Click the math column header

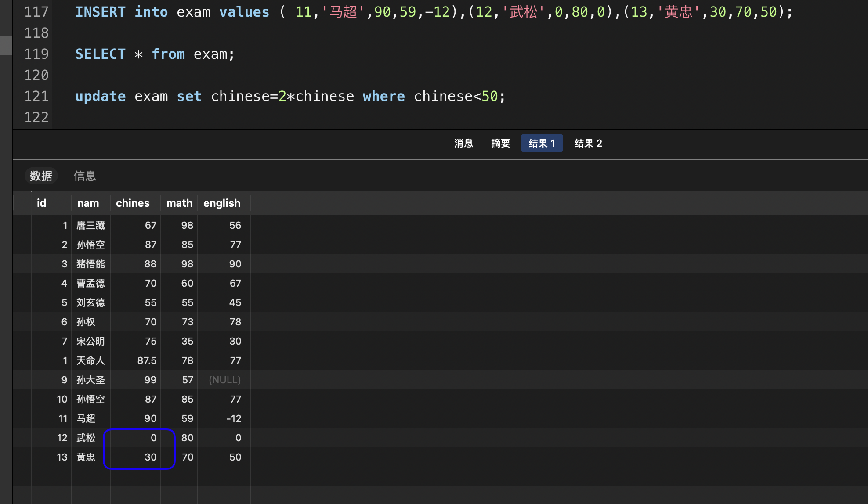coord(179,203)
